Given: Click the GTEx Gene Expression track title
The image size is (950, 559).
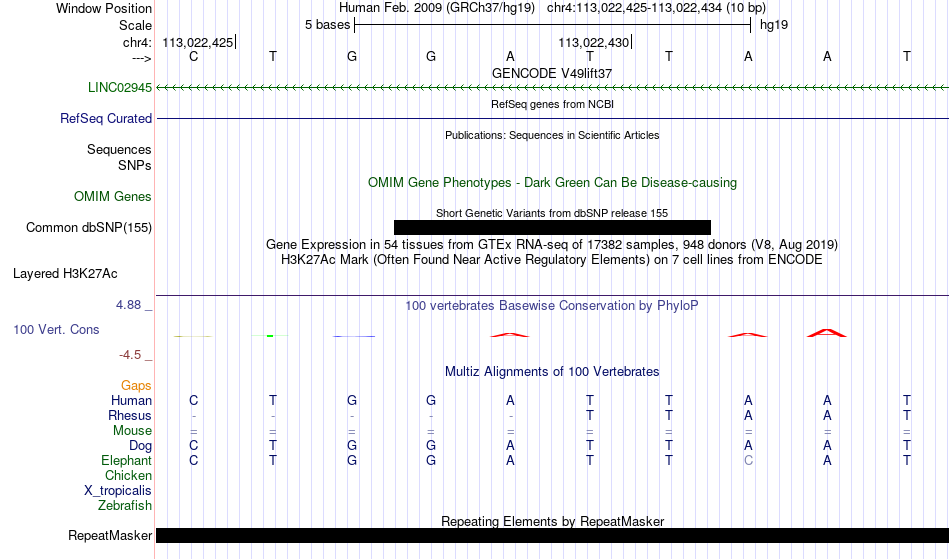Looking at the screenshot, I should 552,245.
